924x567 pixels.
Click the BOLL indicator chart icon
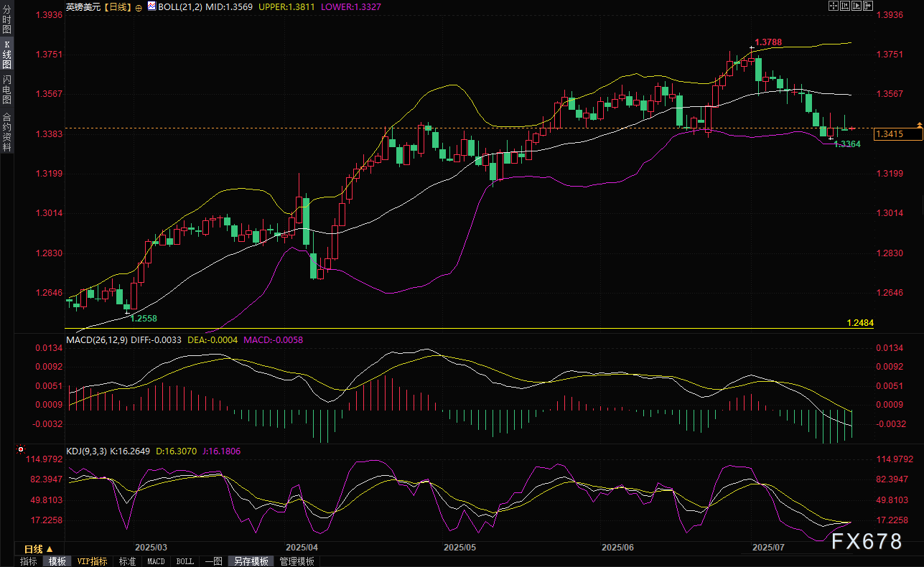point(151,6)
